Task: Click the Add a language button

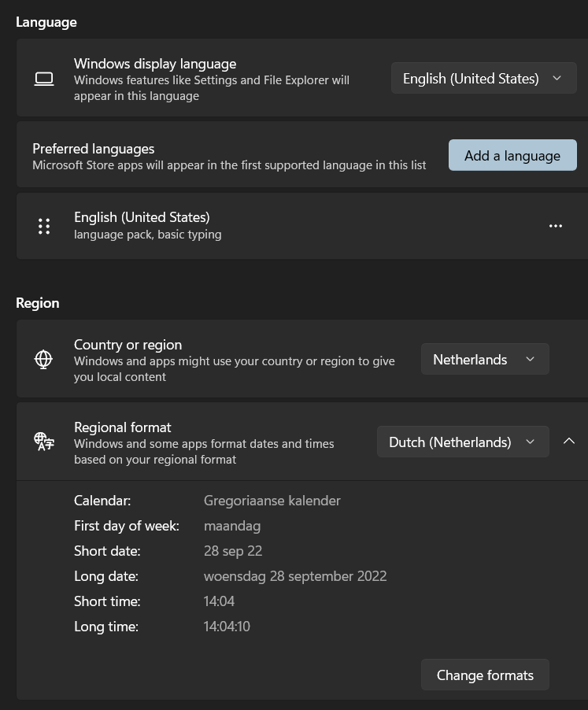Action: [512, 155]
